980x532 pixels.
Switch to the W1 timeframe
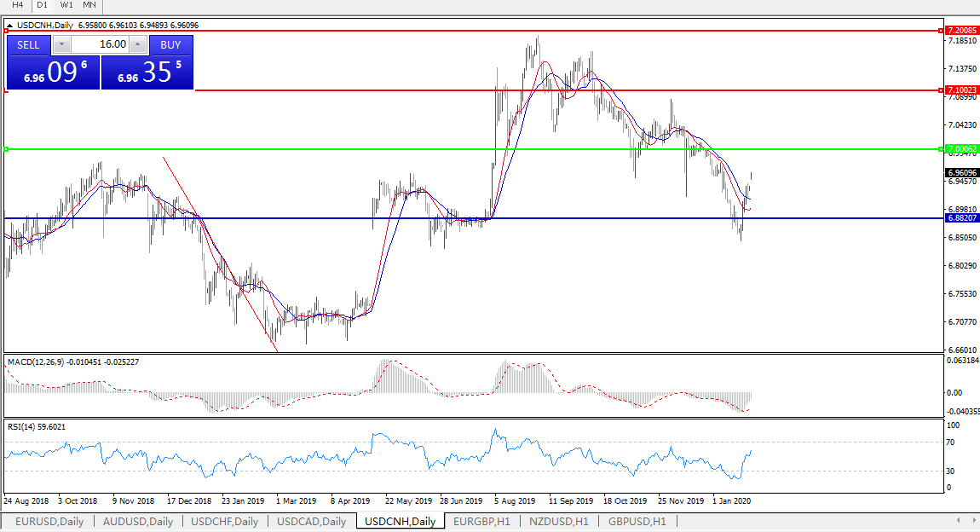66,5
